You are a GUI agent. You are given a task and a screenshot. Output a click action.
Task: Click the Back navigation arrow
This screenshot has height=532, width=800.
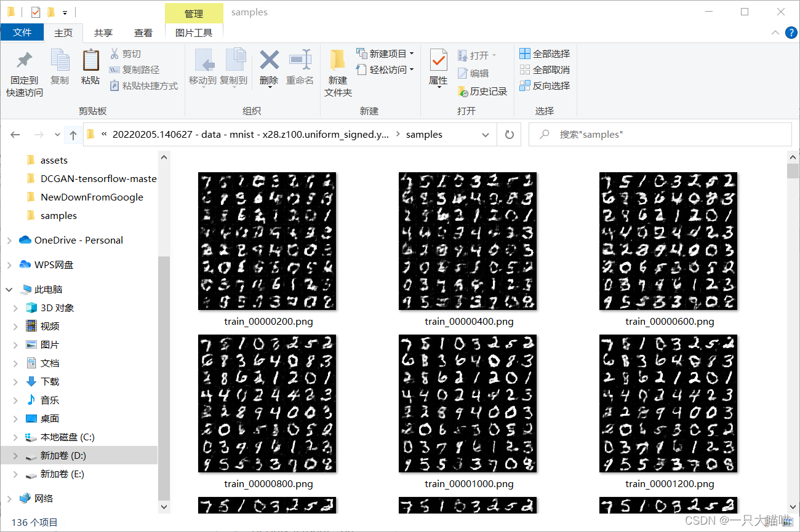15,135
